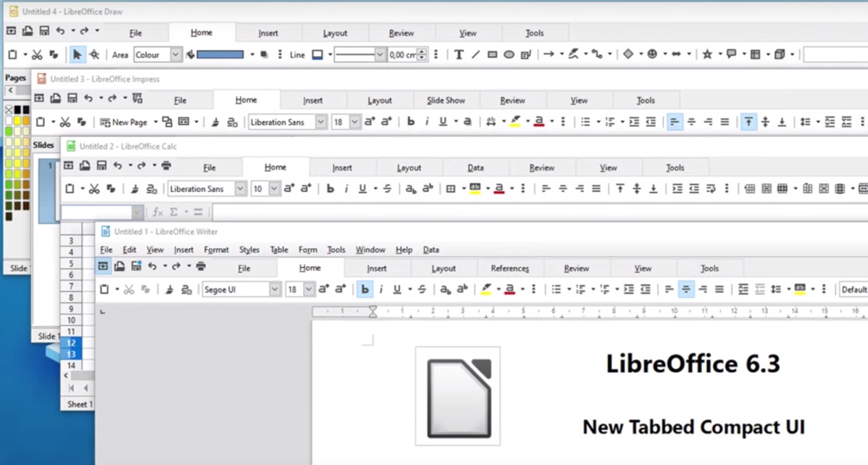The height and width of the screenshot is (465, 868).
Task: Change font colour with the red A swatch in Writer
Action: pos(510,289)
